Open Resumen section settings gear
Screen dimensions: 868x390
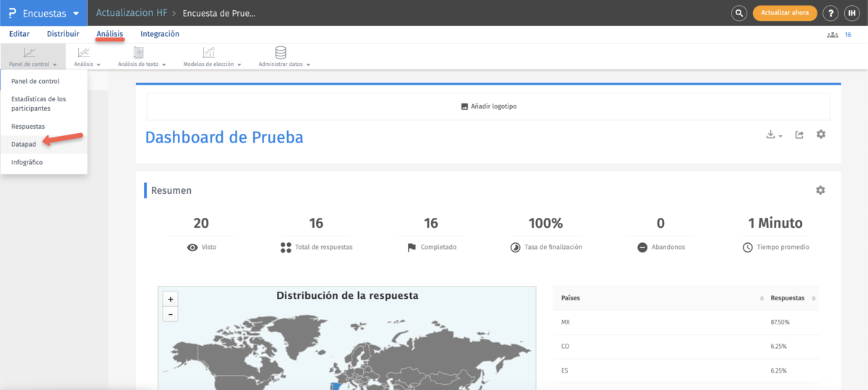[x=820, y=190]
